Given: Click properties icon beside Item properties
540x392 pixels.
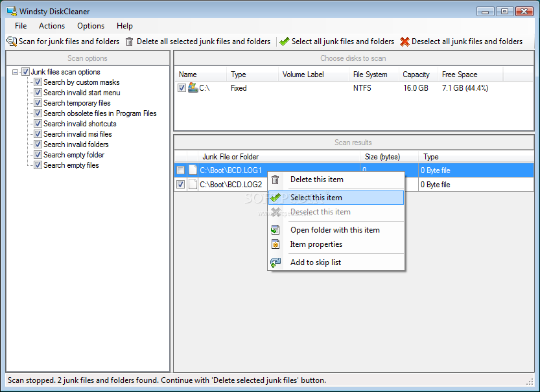Looking at the screenshot, I should 275,244.
